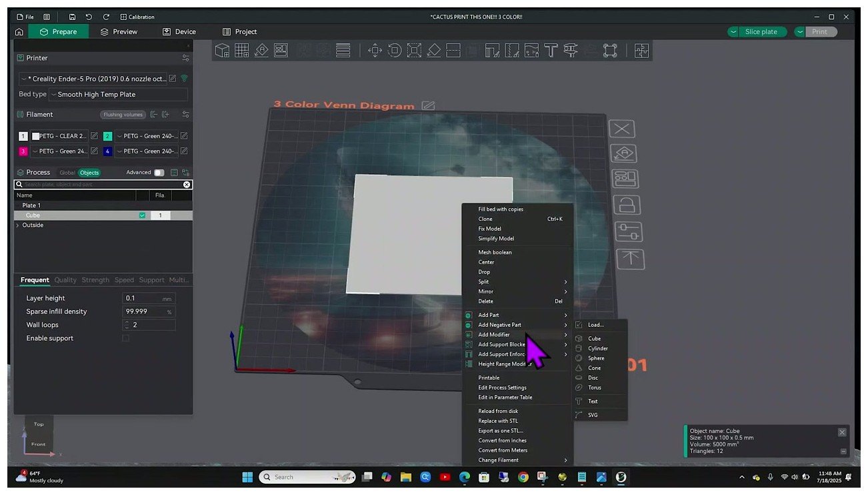Image resolution: width=868 pixels, height=495 pixels.
Task: Toggle the Cube printable checkbox in object list
Action: click(x=142, y=215)
